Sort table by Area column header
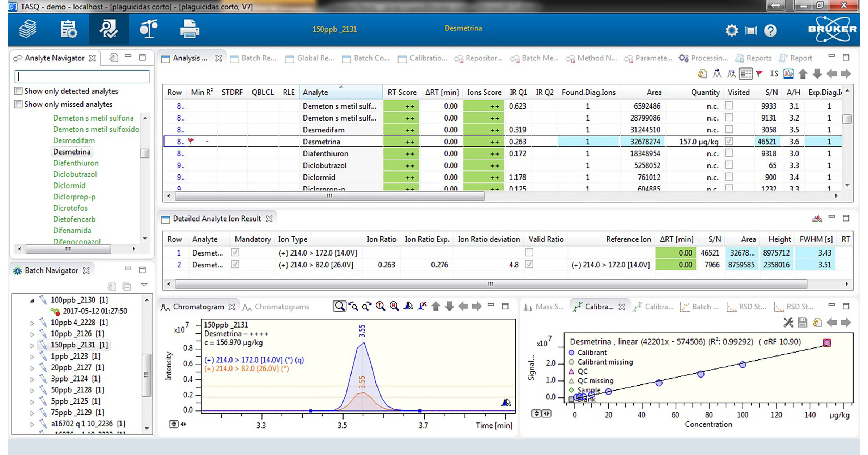 654,92
